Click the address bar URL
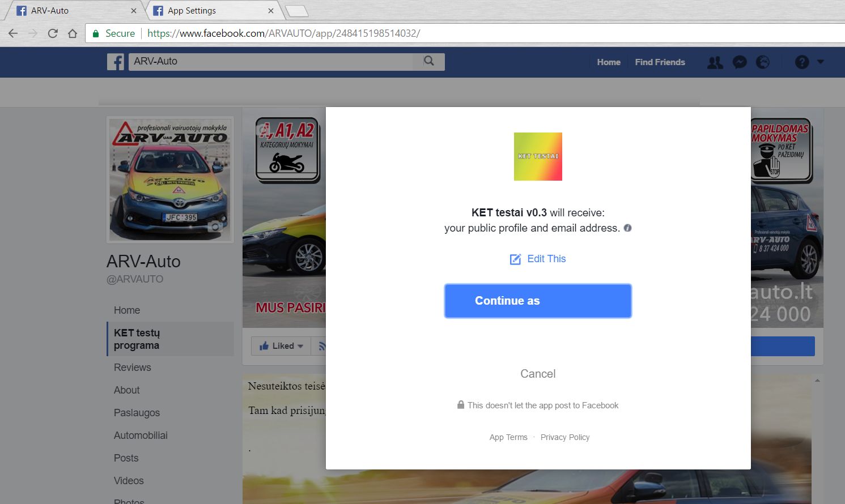 [x=283, y=33]
